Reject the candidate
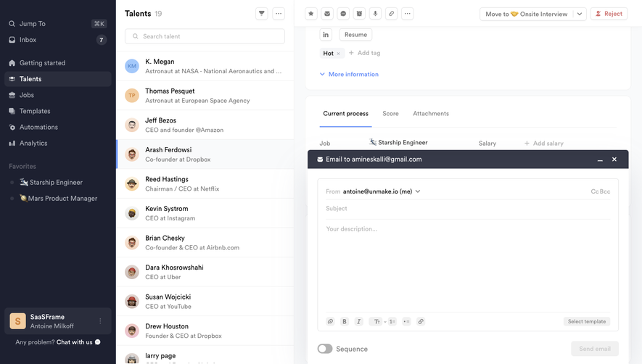Viewport: 642px width, 364px height. 609,14
